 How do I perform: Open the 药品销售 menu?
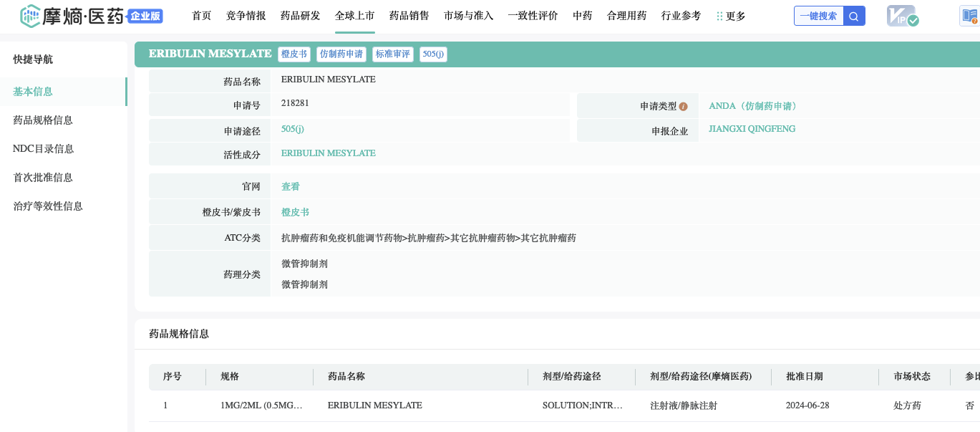coord(409,16)
